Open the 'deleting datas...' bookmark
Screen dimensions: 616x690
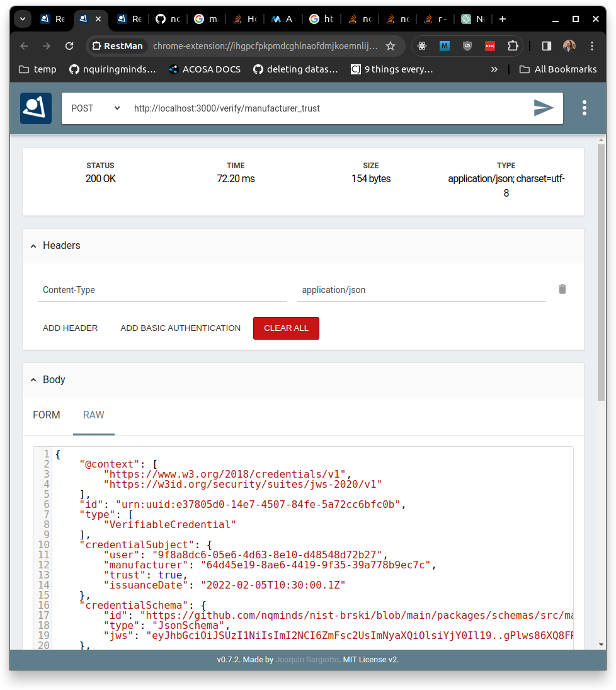point(295,69)
